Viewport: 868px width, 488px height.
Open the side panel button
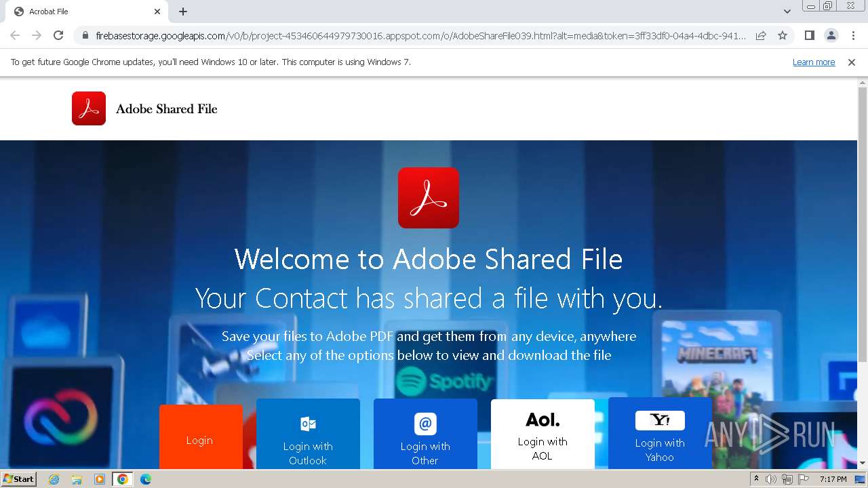tap(809, 35)
